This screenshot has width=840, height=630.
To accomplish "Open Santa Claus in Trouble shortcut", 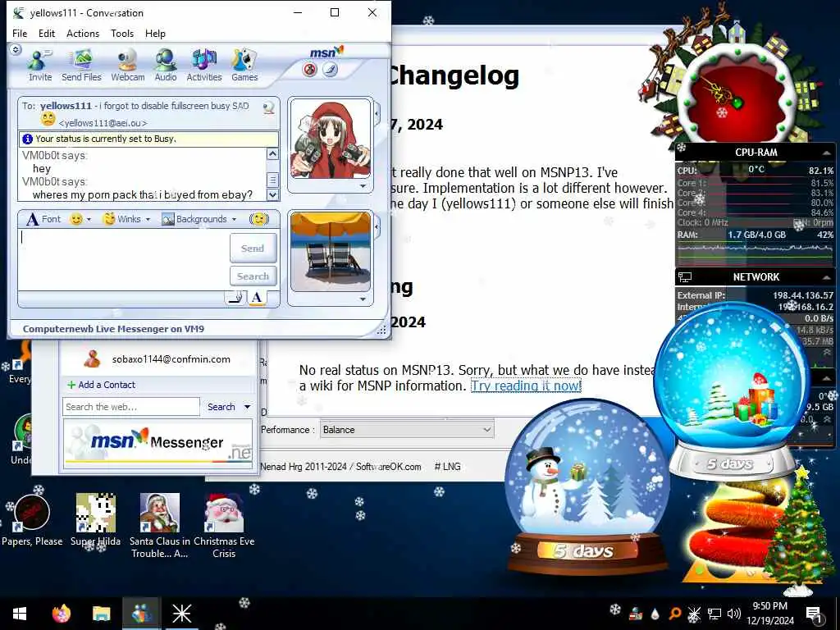I will pos(160,525).
